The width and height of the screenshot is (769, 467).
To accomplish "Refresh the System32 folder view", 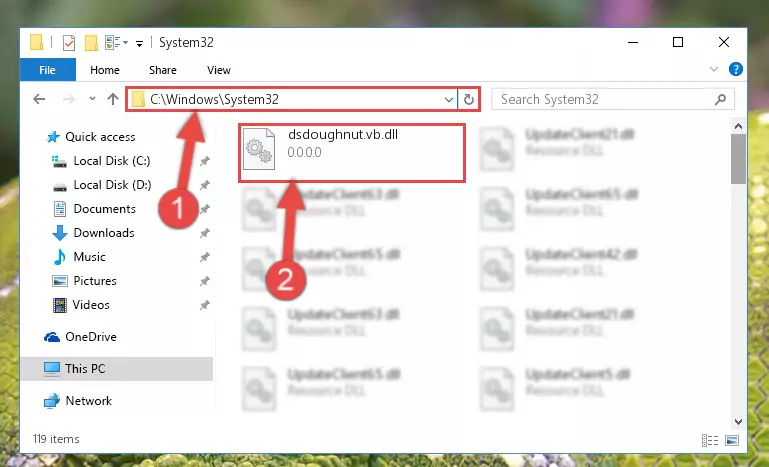I will (x=468, y=100).
